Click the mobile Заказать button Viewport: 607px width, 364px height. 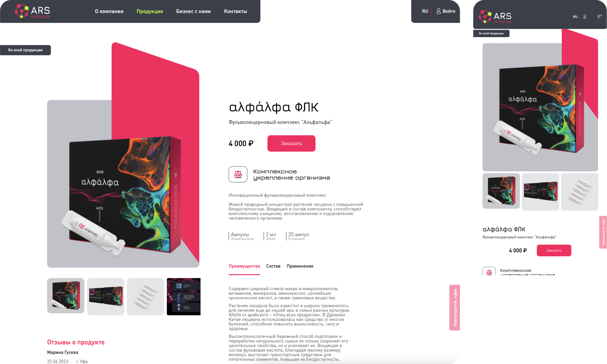[x=554, y=250]
